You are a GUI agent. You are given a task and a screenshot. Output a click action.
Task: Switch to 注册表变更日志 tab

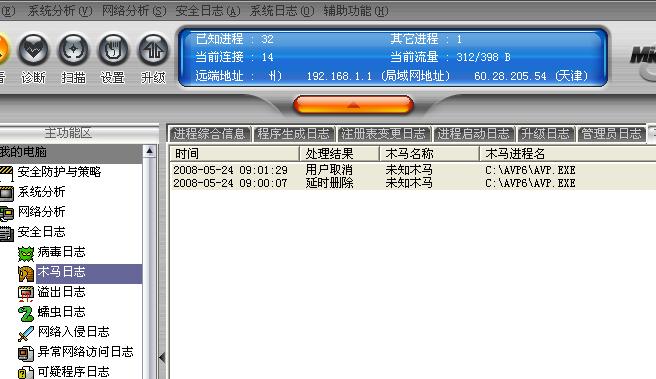click(384, 134)
